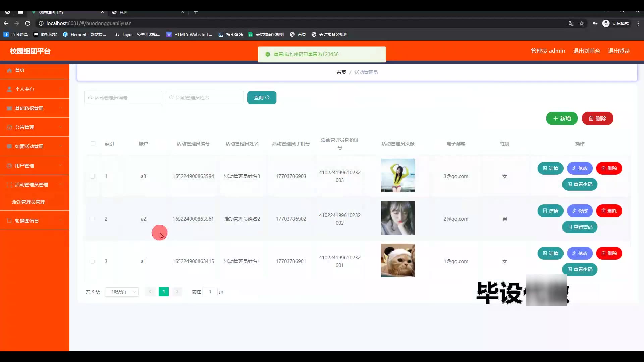644x362 pixels.
Task: Click the password key icon in toolbar
Action: click(x=595, y=23)
